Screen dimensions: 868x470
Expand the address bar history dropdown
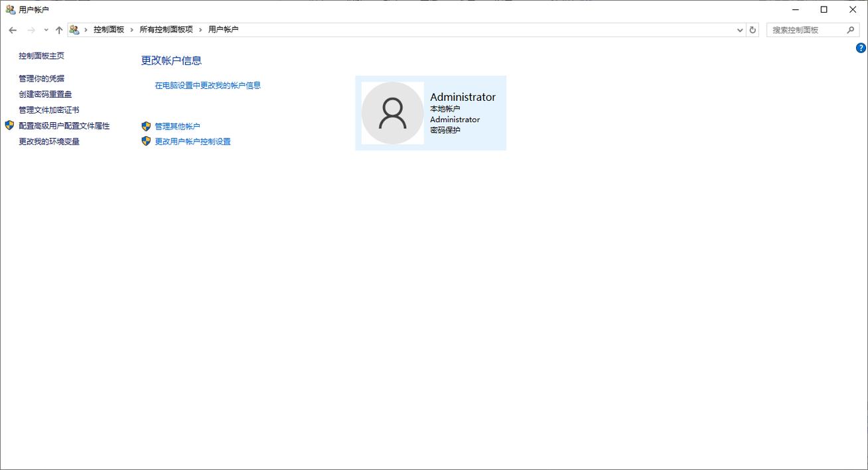coord(740,30)
